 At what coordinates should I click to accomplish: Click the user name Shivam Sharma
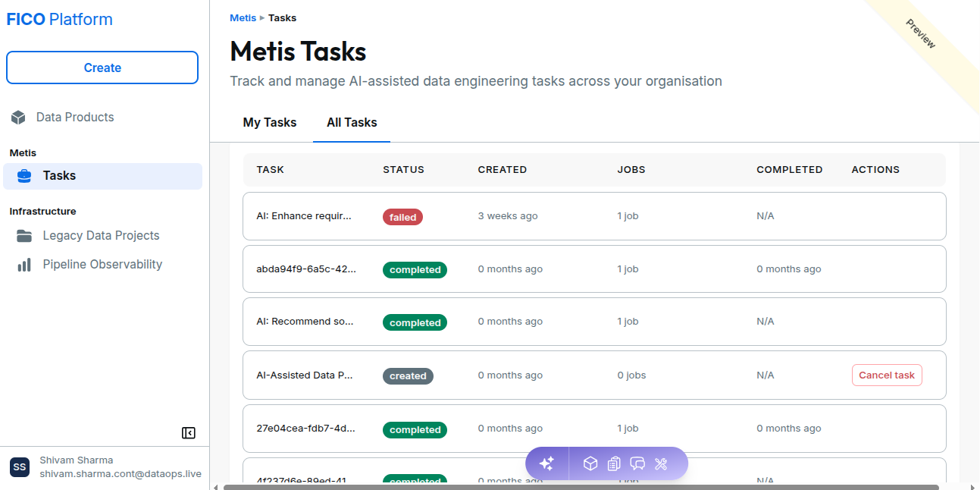point(77,460)
